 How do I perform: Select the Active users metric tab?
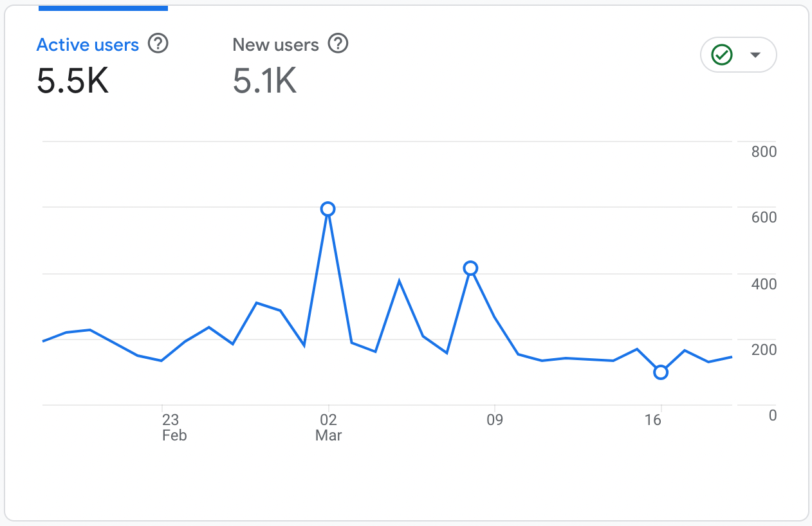coord(88,45)
